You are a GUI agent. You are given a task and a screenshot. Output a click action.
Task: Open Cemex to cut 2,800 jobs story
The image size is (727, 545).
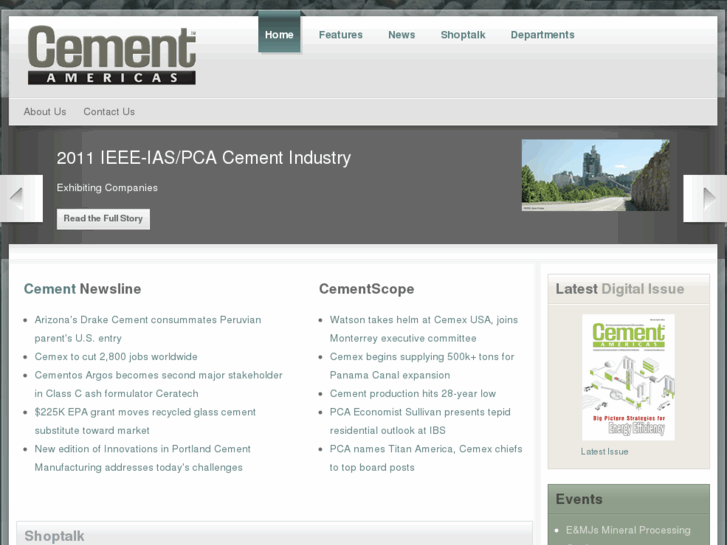116,357
